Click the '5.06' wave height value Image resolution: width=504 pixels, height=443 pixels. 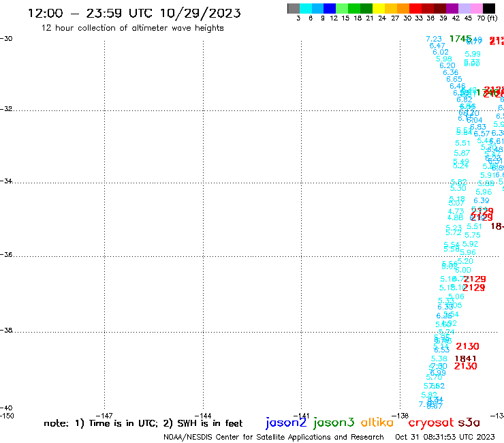click(456, 296)
